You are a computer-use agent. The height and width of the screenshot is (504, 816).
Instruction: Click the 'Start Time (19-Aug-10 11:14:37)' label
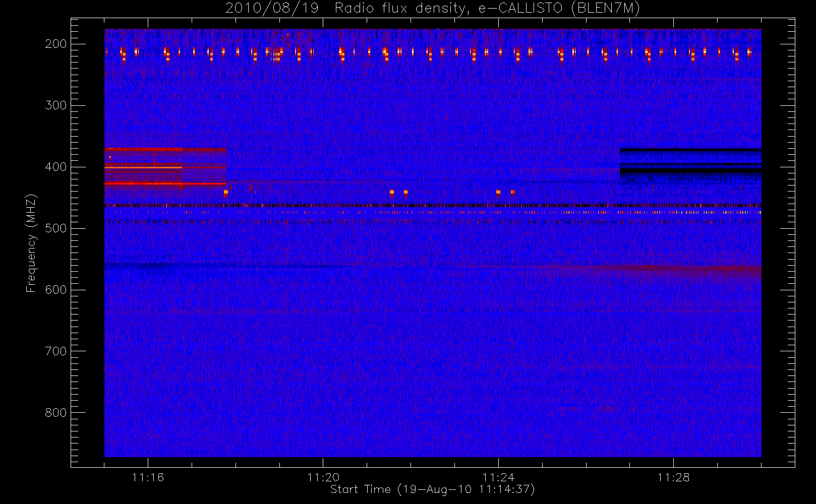[432, 489]
